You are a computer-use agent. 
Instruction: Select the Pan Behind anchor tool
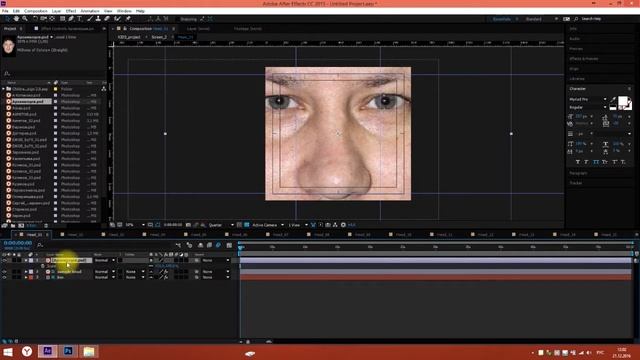coord(52,19)
